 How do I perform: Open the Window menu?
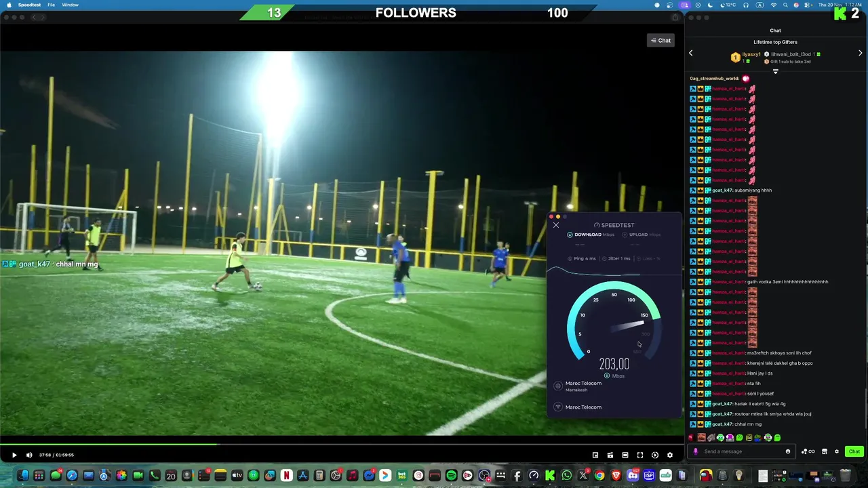[70, 5]
